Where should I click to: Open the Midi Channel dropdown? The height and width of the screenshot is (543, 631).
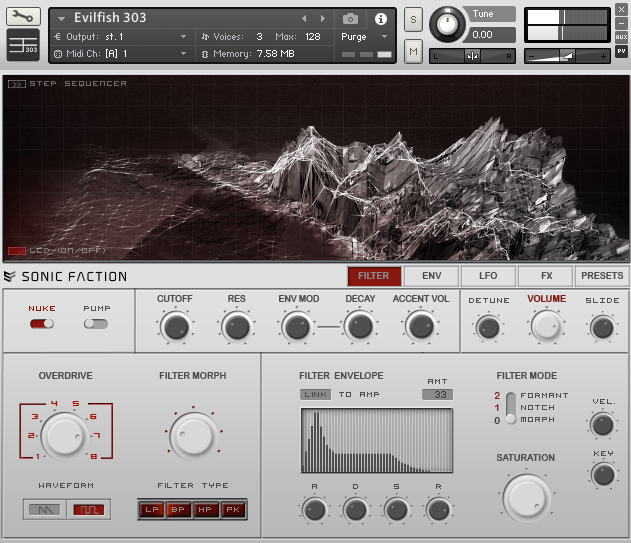pyautogui.click(x=183, y=53)
